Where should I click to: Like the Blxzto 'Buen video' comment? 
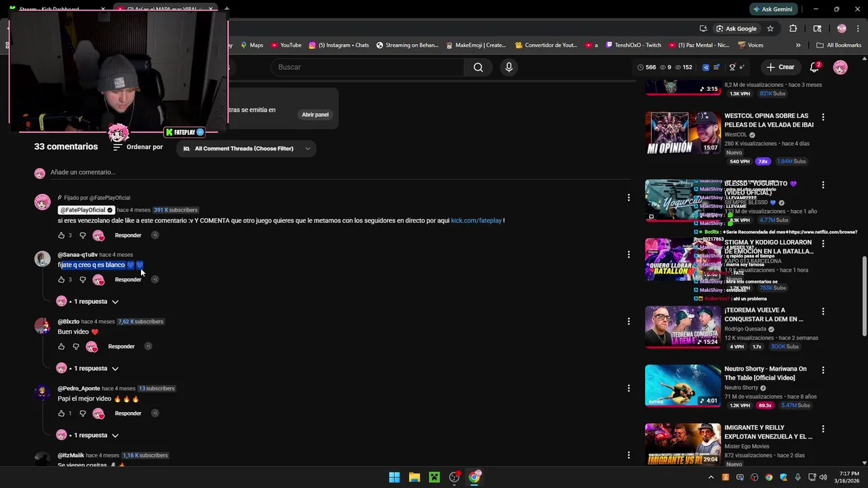[x=61, y=346]
